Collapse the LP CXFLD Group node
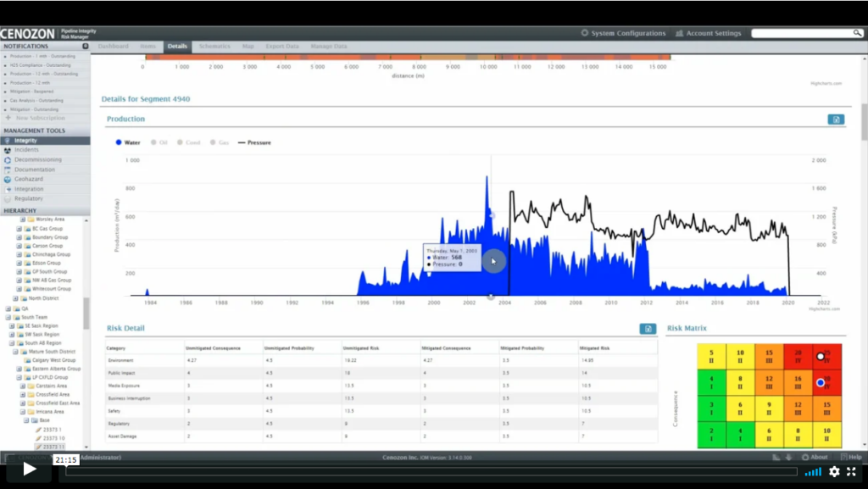The image size is (868, 489). 19,377
